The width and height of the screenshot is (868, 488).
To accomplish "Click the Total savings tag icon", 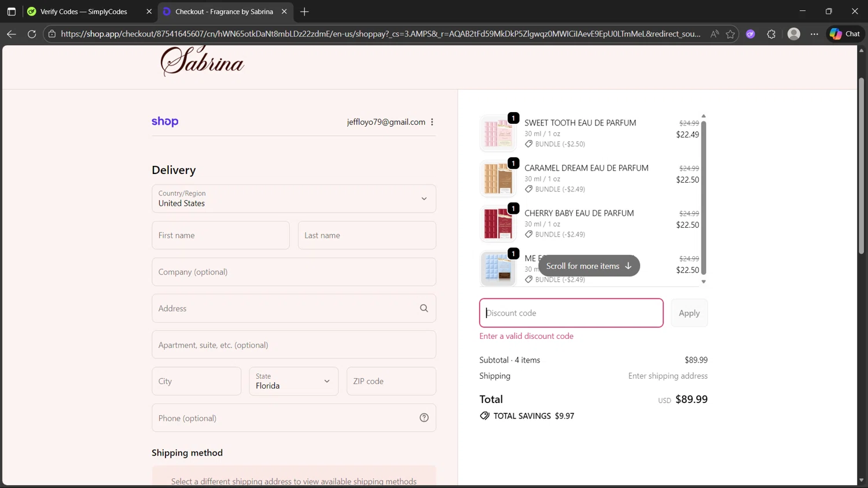I will click(x=485, y=416).
